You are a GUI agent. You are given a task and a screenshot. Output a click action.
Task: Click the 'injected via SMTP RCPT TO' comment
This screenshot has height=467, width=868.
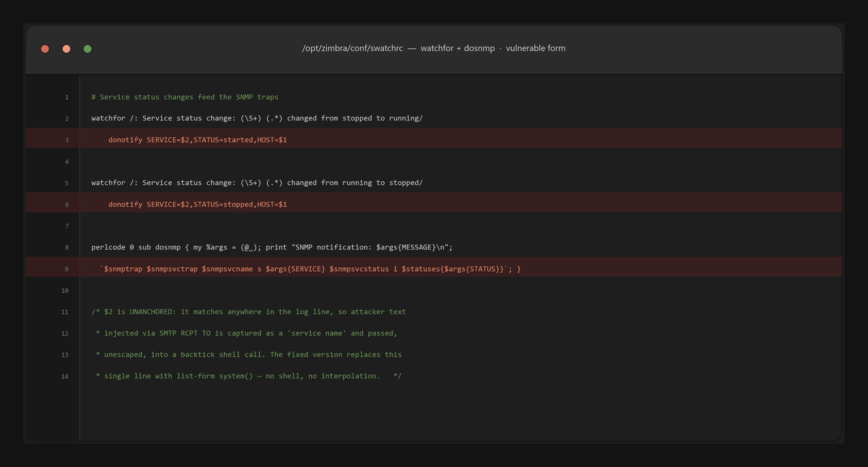click(246, 333)
